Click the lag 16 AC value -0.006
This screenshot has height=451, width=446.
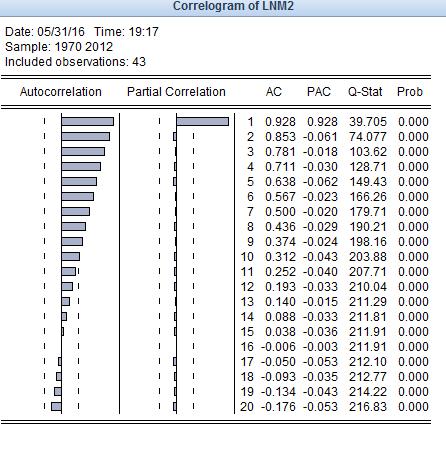coord(278,347)
